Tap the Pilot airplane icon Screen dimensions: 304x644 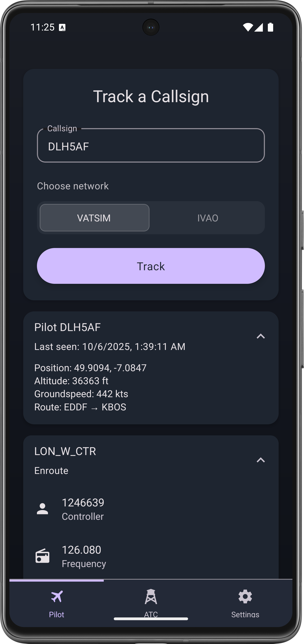pyautogui.click(x=57, y=597)
